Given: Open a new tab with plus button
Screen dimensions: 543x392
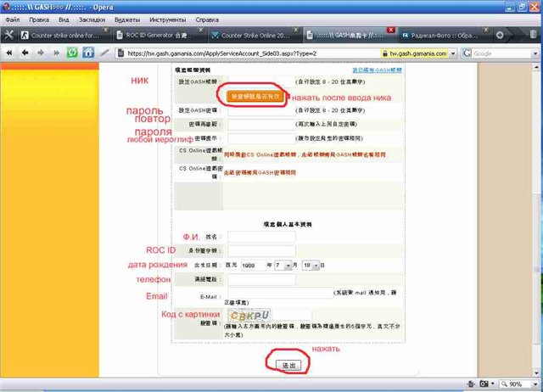Looking at the screenshot, I should (x=500, y=35).
